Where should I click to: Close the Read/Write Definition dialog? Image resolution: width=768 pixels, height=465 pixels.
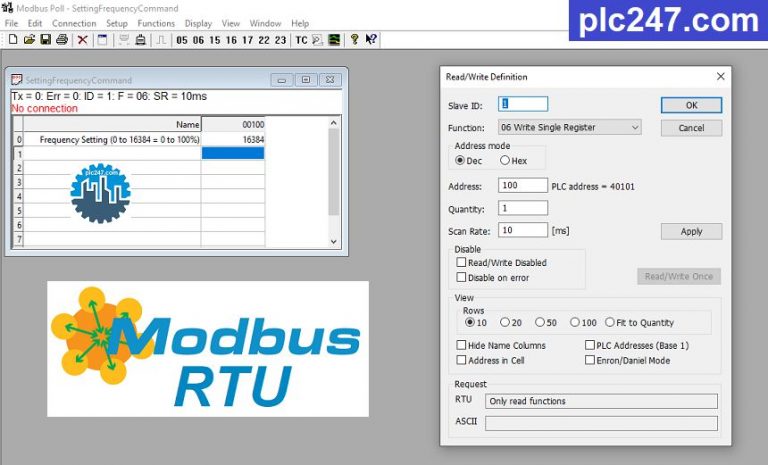coord(720,76)
